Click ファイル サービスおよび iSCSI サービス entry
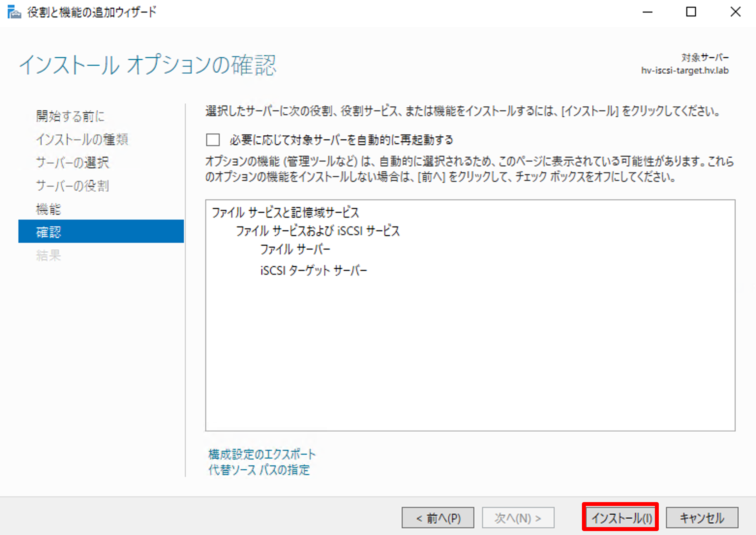The height and width of the screenshot is (535, 756). (318, 231)
